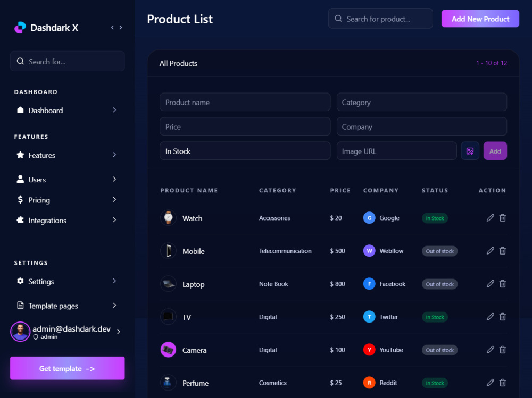Edit the TV product row
Image resolution: width=532 pixels, height=398 pixels.
tap(491, 317)
